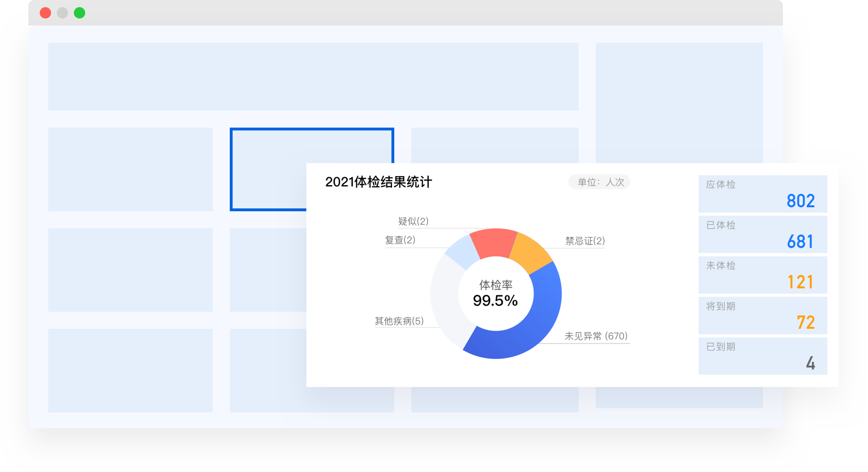Viewport: 868px width, 472px height.
Task: Close the window with the red button
Action: pos(45,13)
